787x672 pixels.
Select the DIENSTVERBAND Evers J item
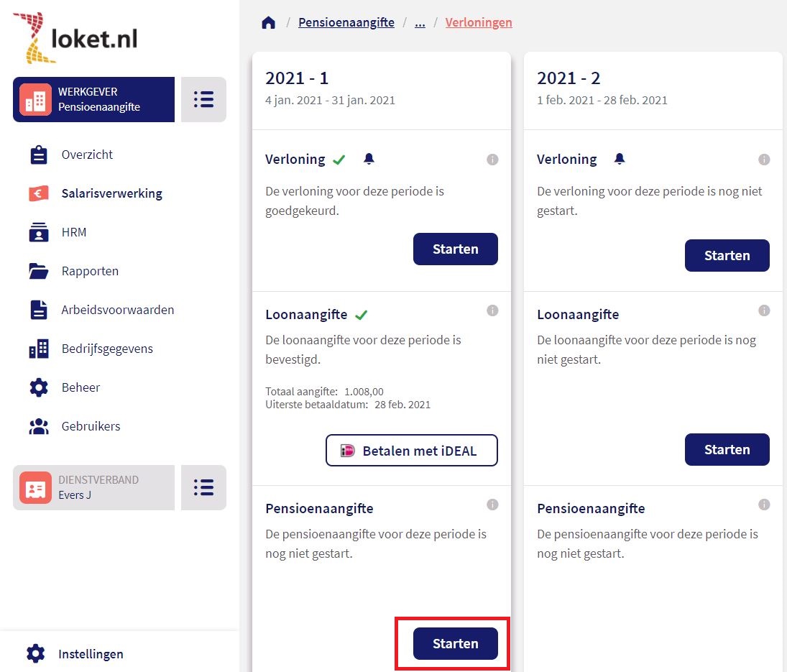tap(93, 487)
